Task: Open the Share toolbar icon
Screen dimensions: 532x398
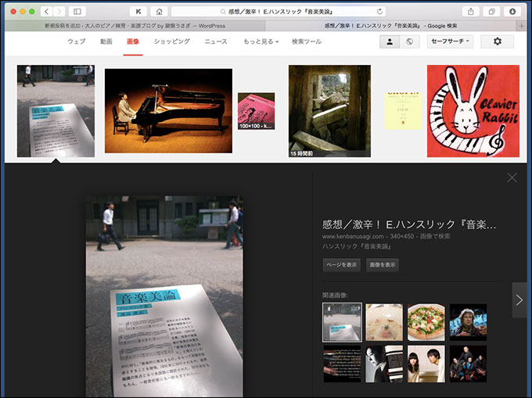Action: 471,12
